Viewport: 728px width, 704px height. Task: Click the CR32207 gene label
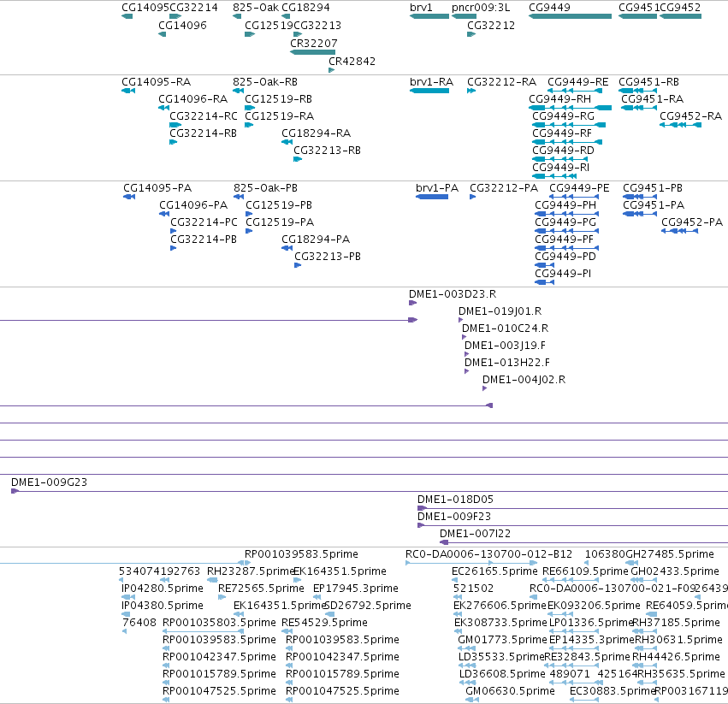[313, 44]
